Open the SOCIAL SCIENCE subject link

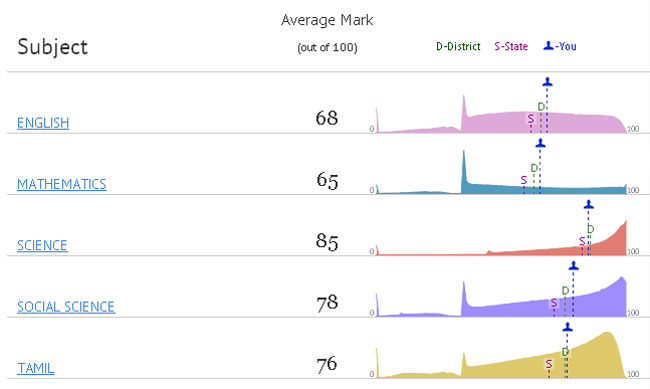(x=66, y=307)
